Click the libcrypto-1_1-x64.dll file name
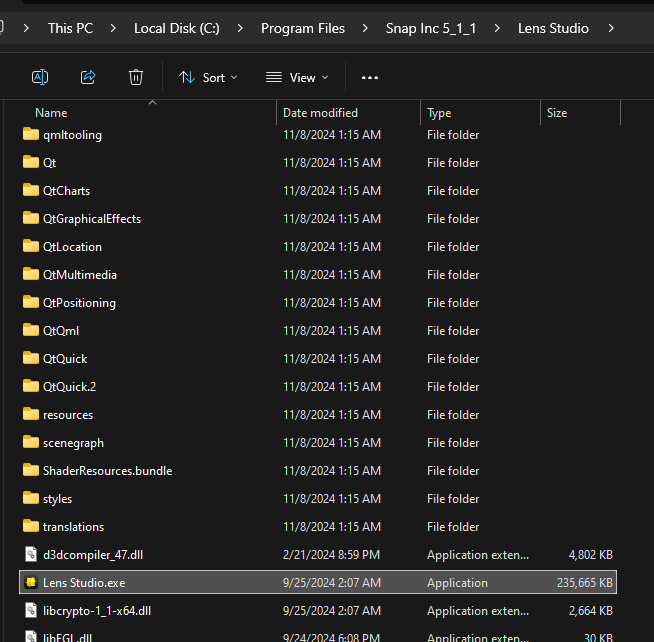 [97, 611]
